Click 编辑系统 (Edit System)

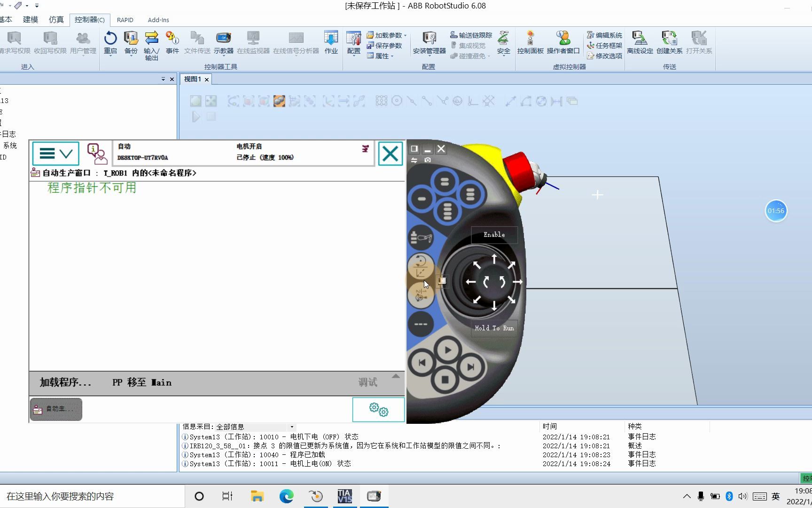(604, 35)
